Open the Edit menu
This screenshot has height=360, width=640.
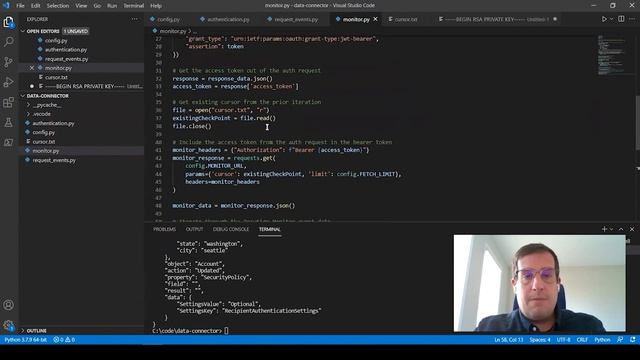coord(36,6)
